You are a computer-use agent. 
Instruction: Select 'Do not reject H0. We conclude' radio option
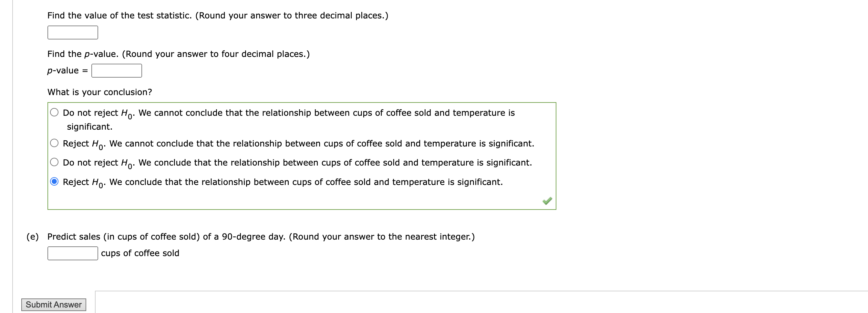click(x=55, y=162)
